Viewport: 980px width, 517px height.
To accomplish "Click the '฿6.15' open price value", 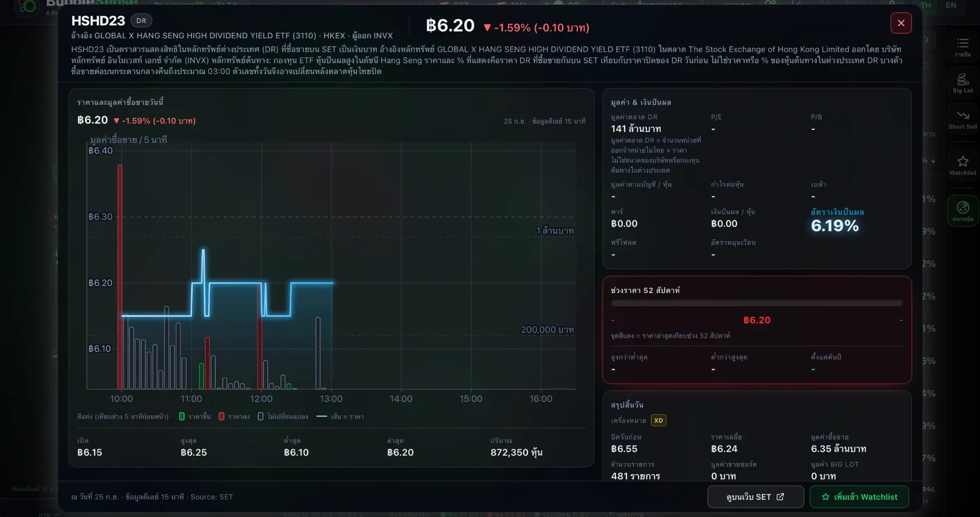I will pos(90,452).
